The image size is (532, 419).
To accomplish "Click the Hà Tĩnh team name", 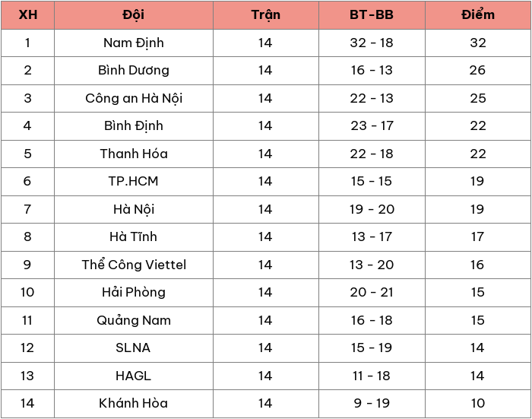I will pos(134,236).
